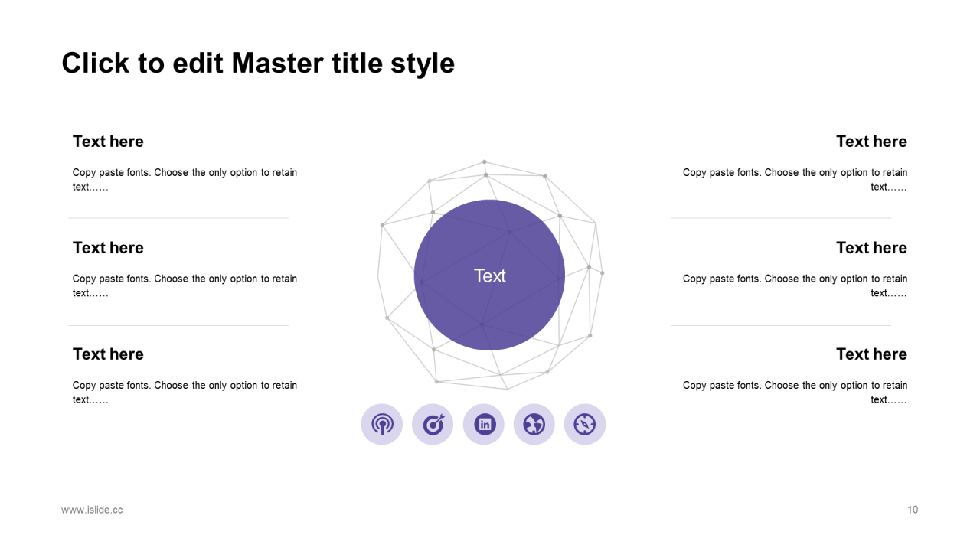Select middle-right "Text here" heading
The image size is (980, 551).
(871, 248)
